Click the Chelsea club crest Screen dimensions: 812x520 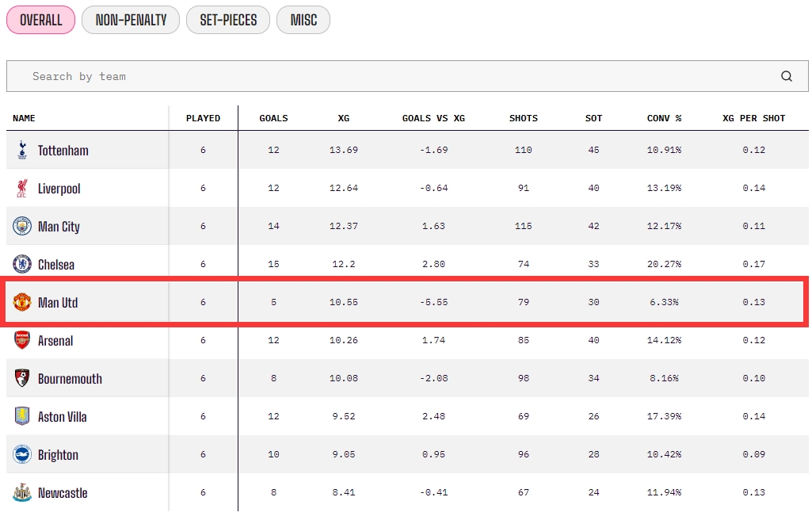coord(21,264)
